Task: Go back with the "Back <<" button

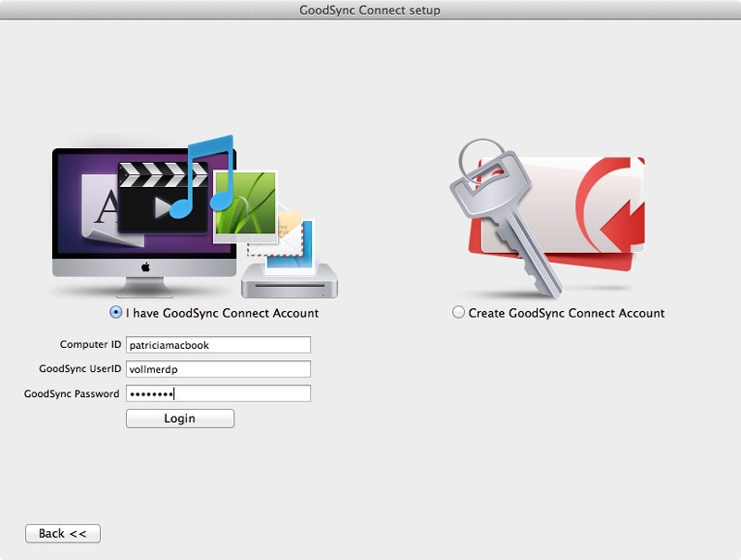Action: 63,533
